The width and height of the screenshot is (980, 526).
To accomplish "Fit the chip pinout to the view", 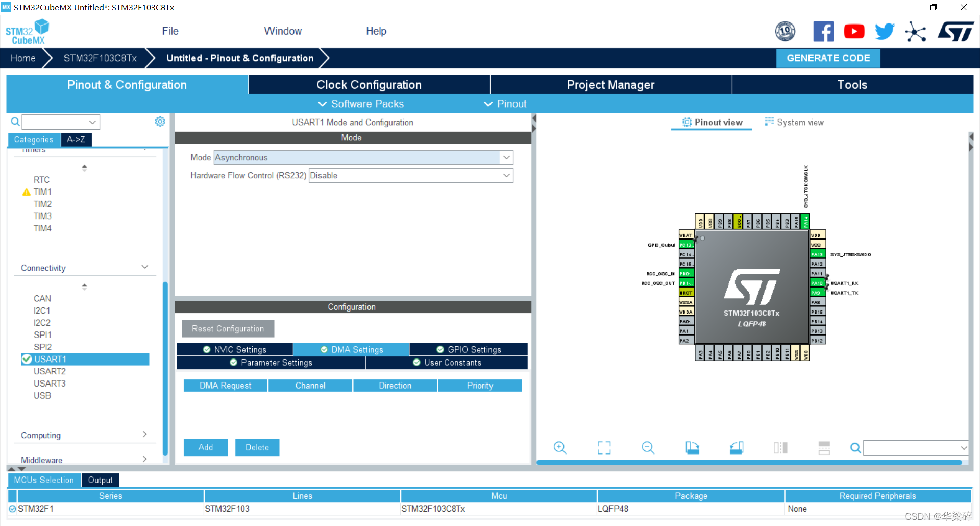I will [604, 448].
